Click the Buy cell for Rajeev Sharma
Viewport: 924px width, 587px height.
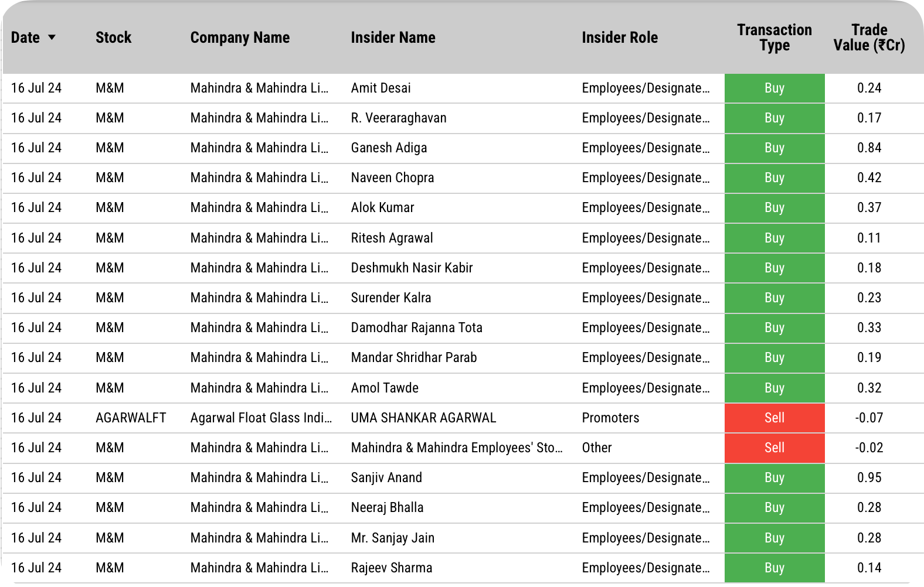coord(774,568)
